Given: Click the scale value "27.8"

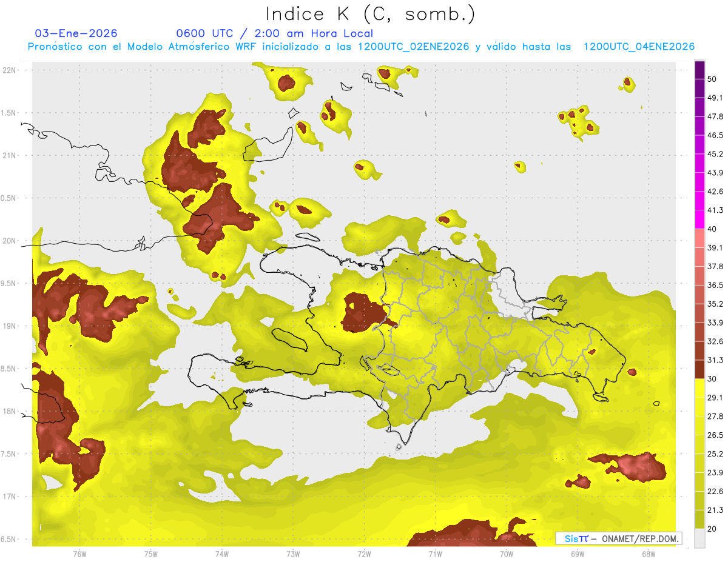Looking at the screenshot, I should click(715, 416).
